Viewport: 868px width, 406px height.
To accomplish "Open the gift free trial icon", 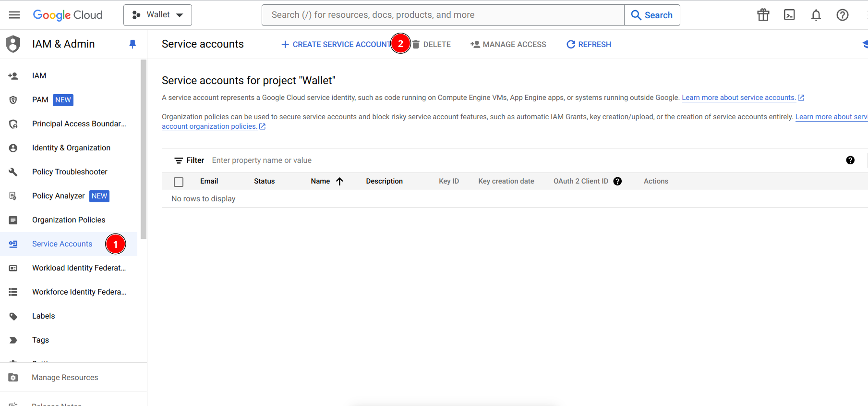I will coord(763,15).
